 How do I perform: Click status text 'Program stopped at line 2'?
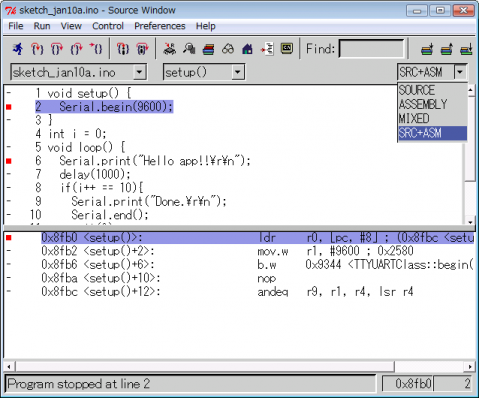tap(78, 384)
